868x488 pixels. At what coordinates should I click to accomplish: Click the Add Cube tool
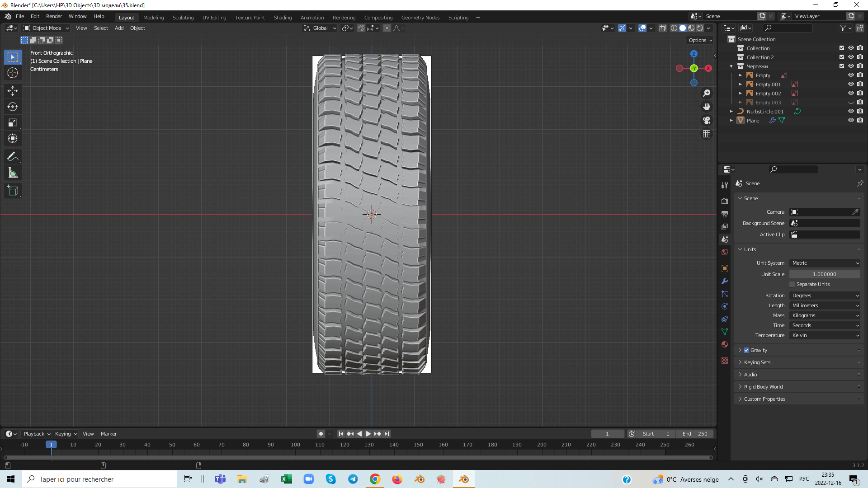[13, 191]
